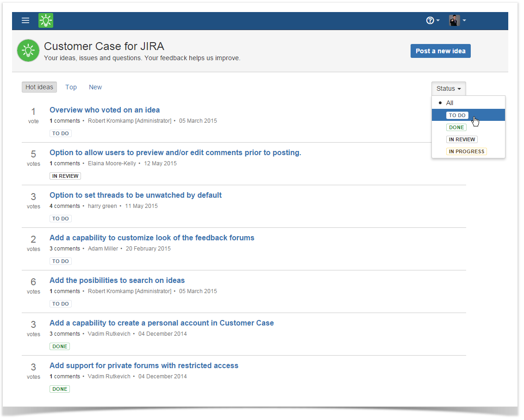The width and height of the screenshot is (524, 420).
Task: Click the green lightbulb logo in header bar
Action: coord(46,20)
